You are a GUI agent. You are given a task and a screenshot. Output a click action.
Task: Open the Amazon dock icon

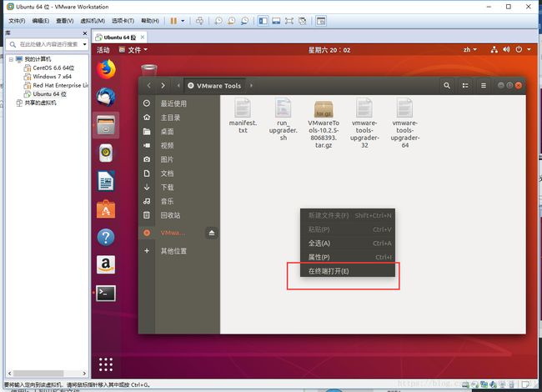(106, 265)
